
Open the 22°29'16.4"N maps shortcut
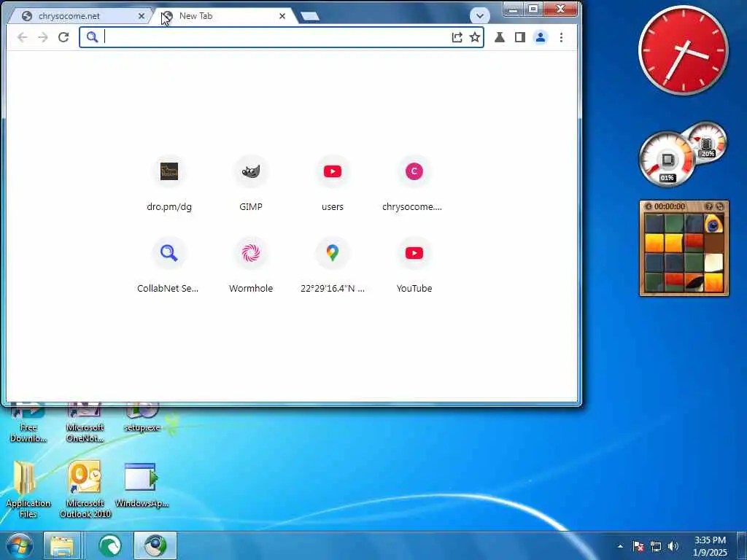click(333, 265)
